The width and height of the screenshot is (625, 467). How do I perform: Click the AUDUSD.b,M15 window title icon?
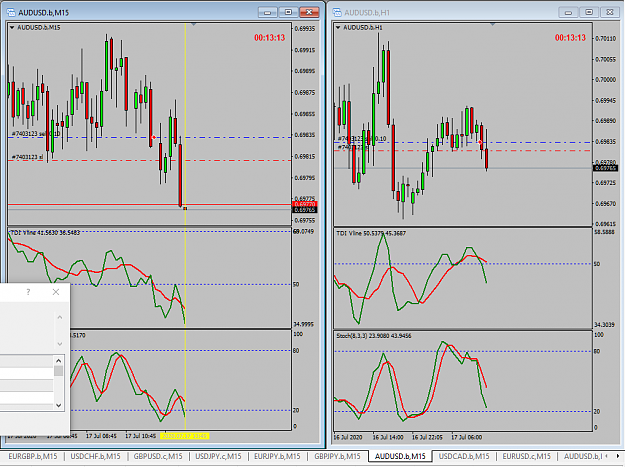coord(11,12)
